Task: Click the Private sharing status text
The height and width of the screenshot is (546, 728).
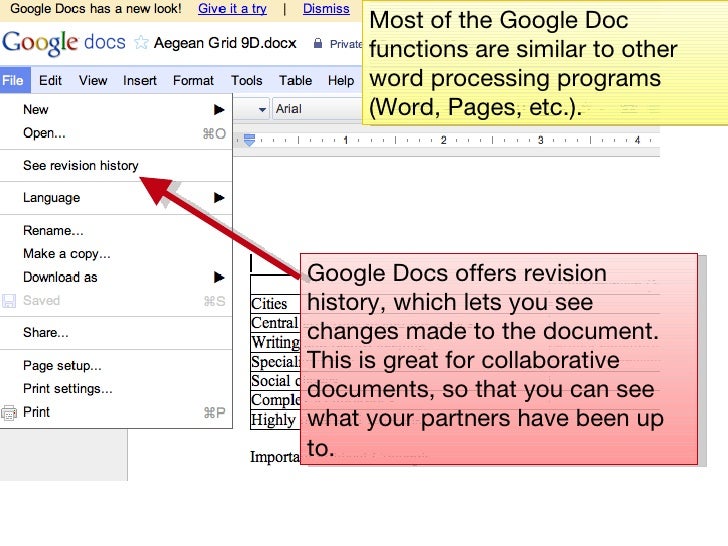Action: [345, 44]
